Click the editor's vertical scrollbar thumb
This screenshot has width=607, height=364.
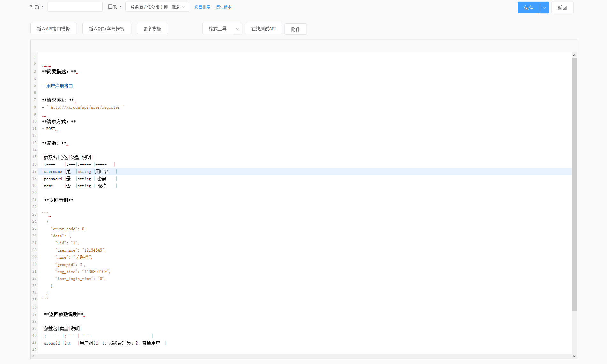tap(574, 184)
